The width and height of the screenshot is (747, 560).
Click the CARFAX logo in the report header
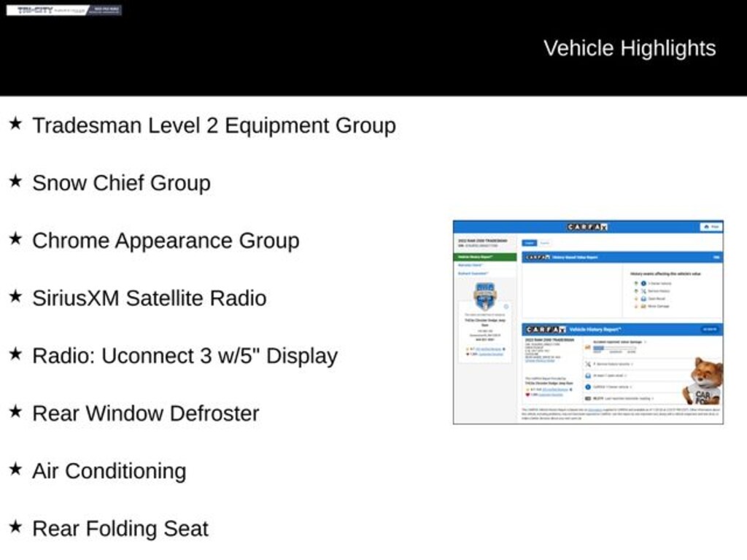tap(587, 227)
